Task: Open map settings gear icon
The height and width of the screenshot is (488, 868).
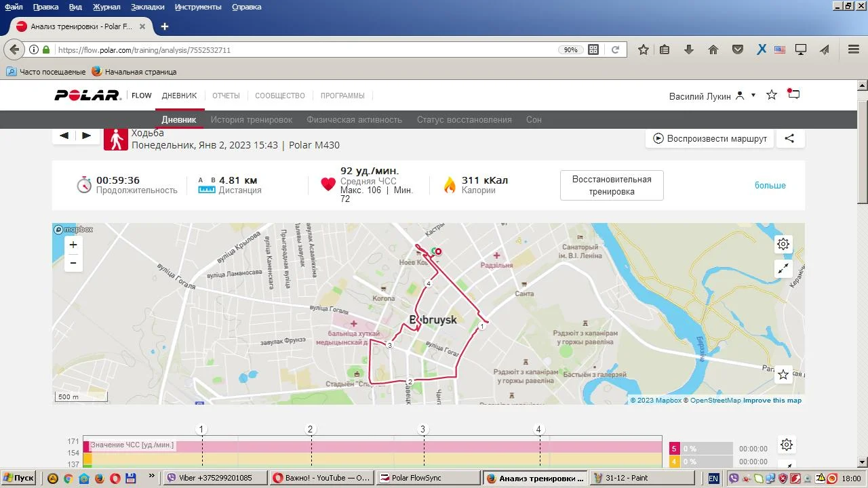Action: (783, 244)
